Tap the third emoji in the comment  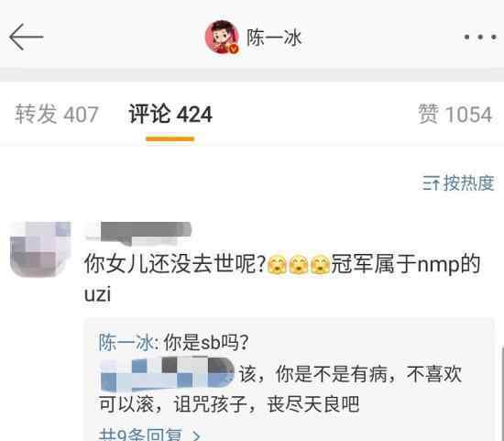coord(320,264)
